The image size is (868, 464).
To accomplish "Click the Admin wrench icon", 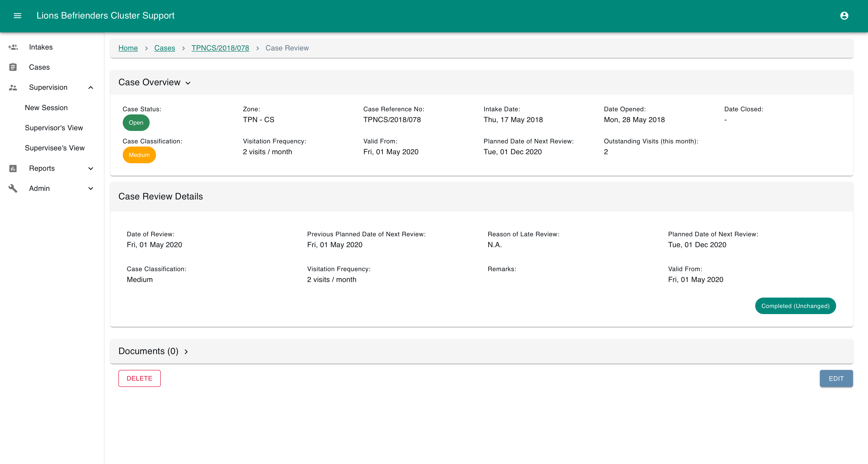I will coord(13,188).
